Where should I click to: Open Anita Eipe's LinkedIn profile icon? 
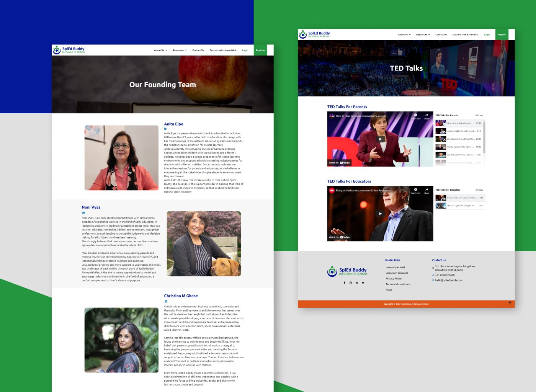[165, 129]
